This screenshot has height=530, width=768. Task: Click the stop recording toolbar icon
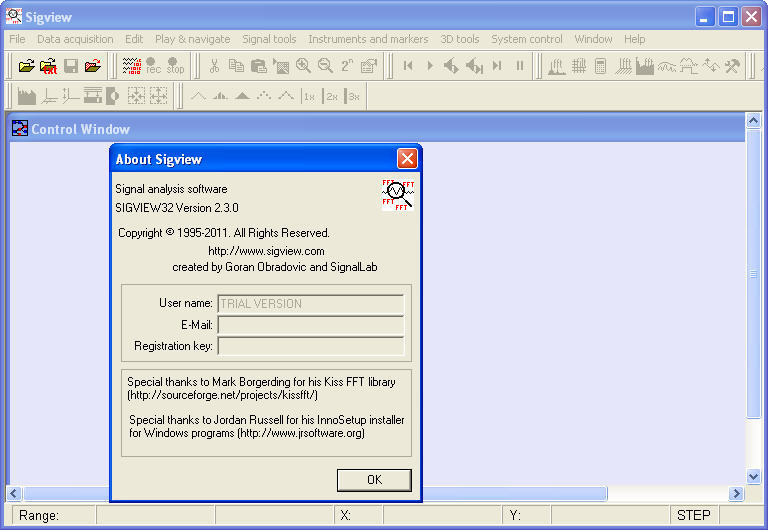[175, 66]
